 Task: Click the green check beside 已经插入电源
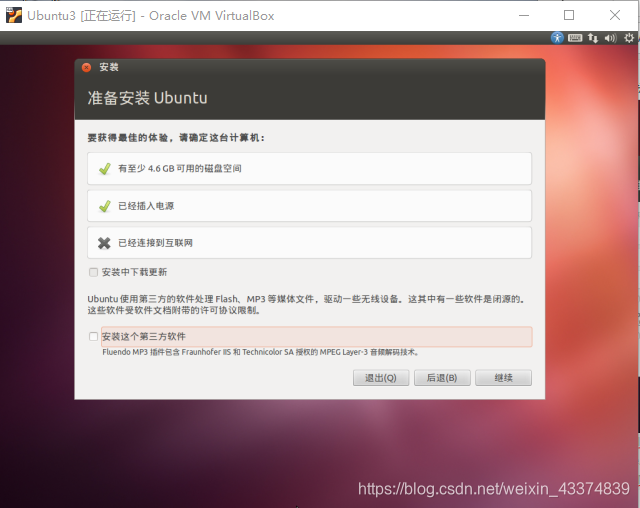(x=105, y=206)
